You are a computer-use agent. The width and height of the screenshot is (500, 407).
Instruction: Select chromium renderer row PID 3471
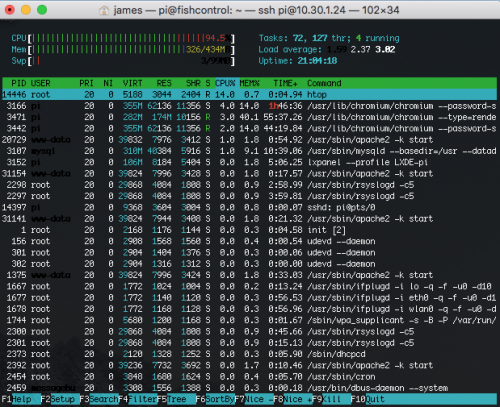click(x=249, y=117)
